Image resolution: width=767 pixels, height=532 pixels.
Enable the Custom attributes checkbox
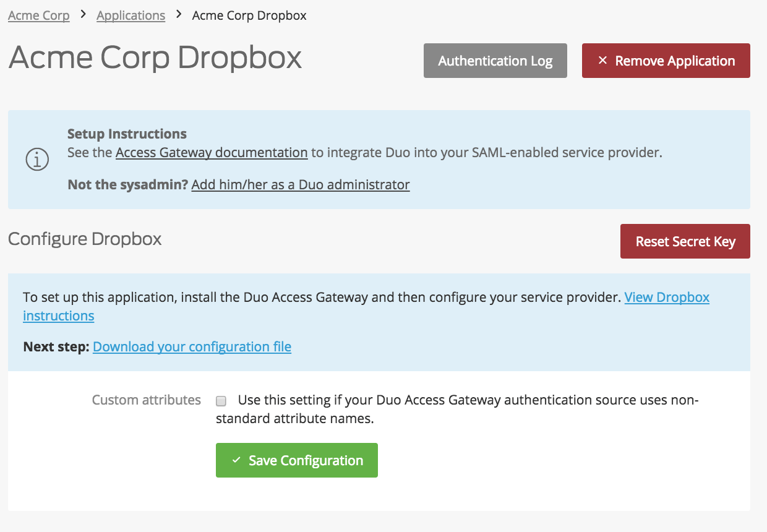(221, 401)
